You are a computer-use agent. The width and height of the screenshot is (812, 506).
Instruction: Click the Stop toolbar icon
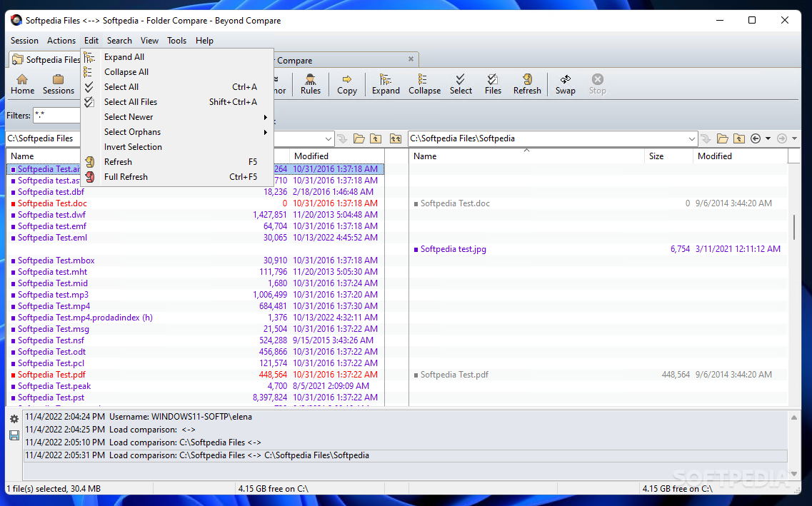pos(597,84)
